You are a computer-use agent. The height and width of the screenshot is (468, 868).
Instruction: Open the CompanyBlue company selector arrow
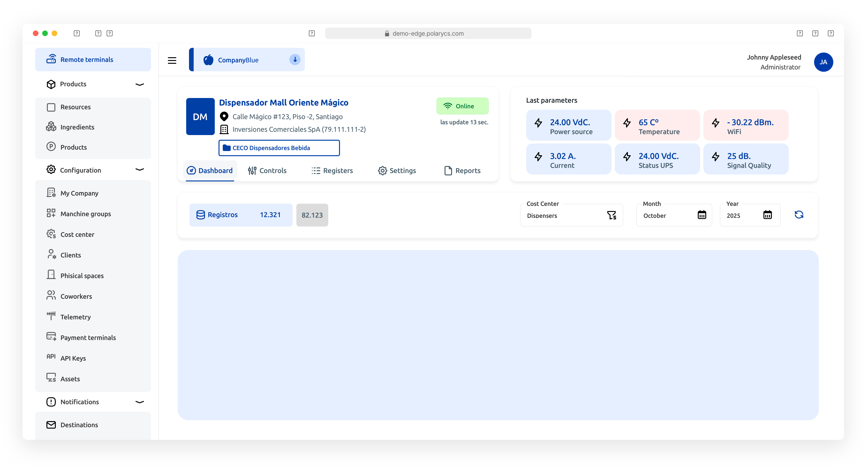[294, 60]
